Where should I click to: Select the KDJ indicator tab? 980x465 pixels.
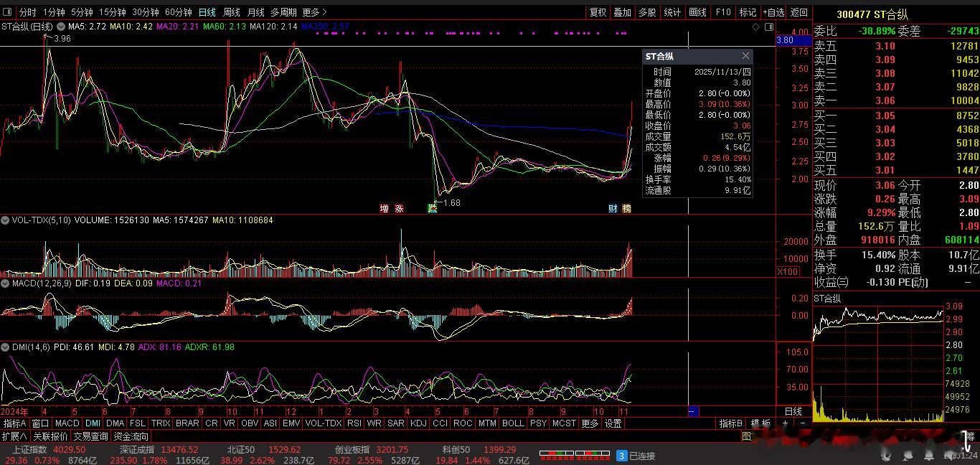click(418, 423)
